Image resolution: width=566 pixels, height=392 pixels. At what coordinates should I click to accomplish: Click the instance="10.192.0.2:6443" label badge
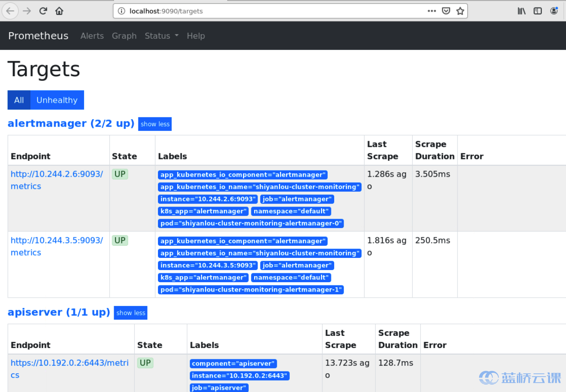[240, 376]
